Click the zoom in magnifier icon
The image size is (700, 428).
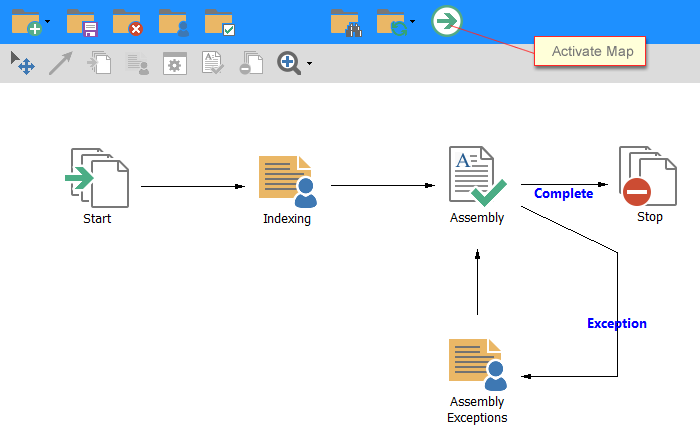click(x=289, y=64)
